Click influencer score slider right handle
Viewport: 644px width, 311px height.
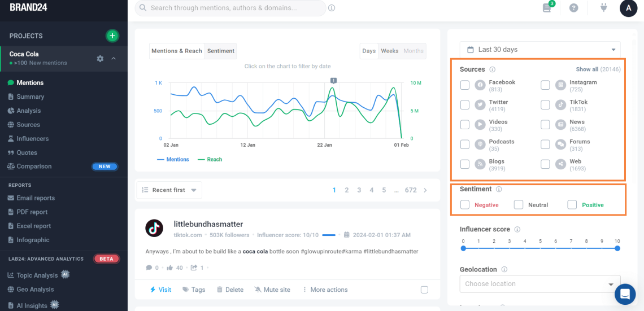(x=617, y=248)
